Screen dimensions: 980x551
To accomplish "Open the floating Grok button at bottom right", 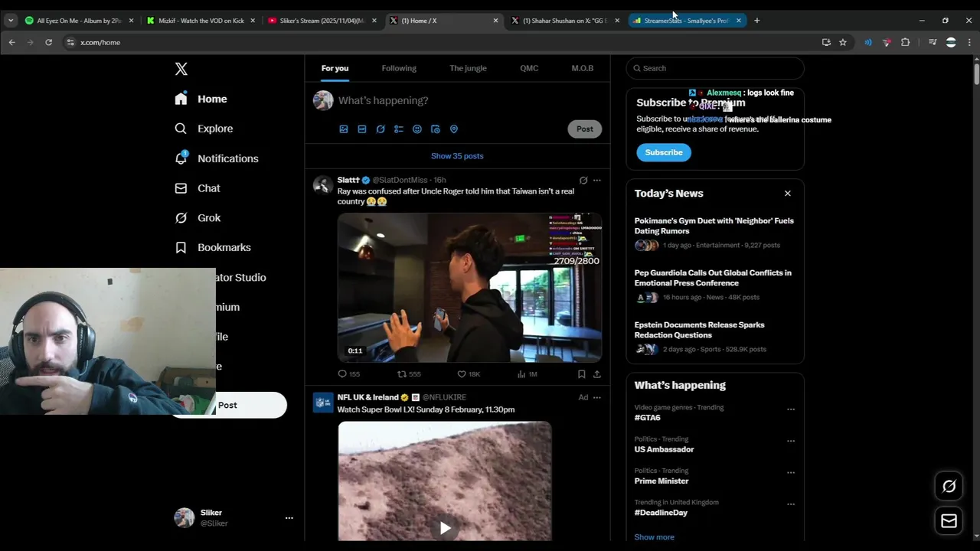I will pyautogui.click(x=949, y=486).
